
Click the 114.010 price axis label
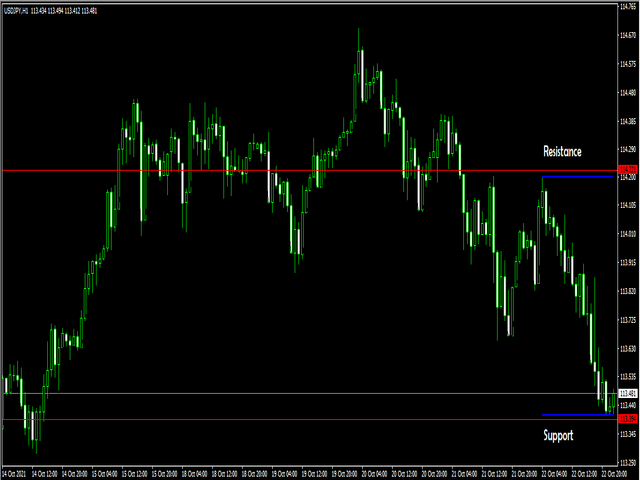[x=628, y=234]
